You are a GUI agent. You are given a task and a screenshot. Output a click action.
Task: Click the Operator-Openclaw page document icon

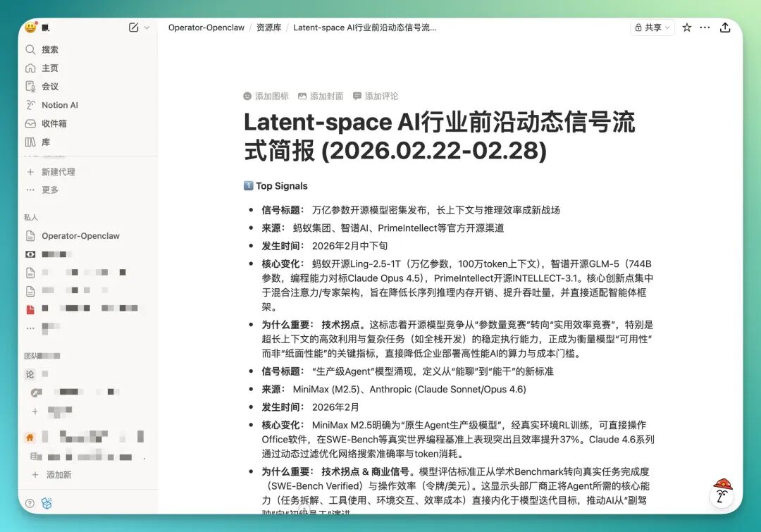(30, 236)
